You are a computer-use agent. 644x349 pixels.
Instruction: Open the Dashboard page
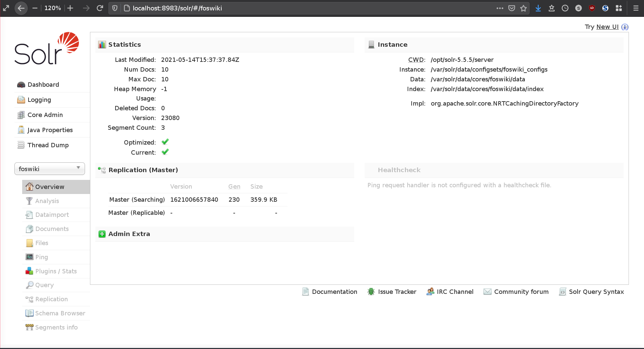(x=43, y=85)
